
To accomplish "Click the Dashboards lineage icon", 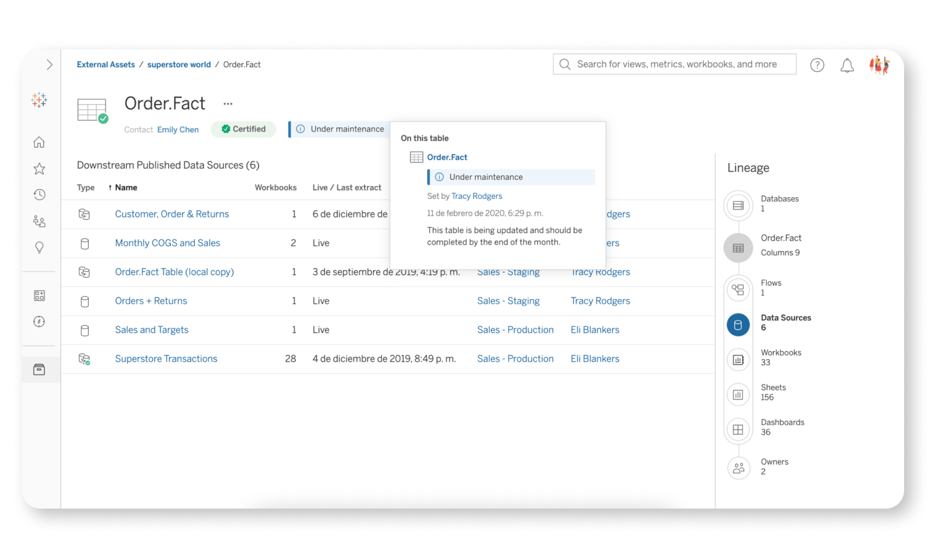I will (x=738, y=430).
